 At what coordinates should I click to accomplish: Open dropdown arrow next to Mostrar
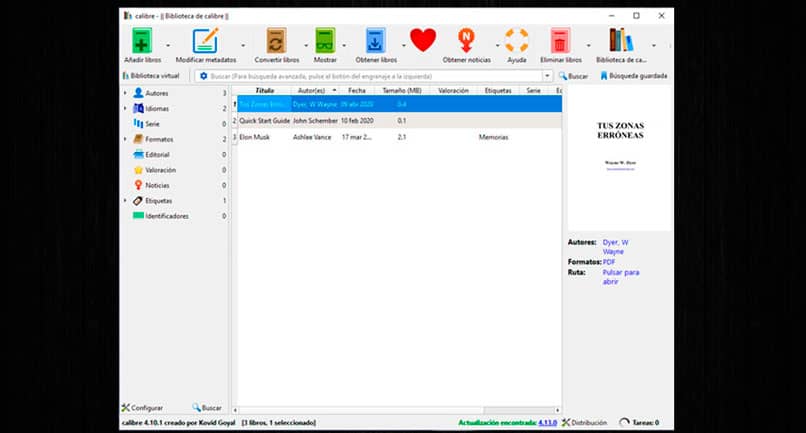[344, 46]
